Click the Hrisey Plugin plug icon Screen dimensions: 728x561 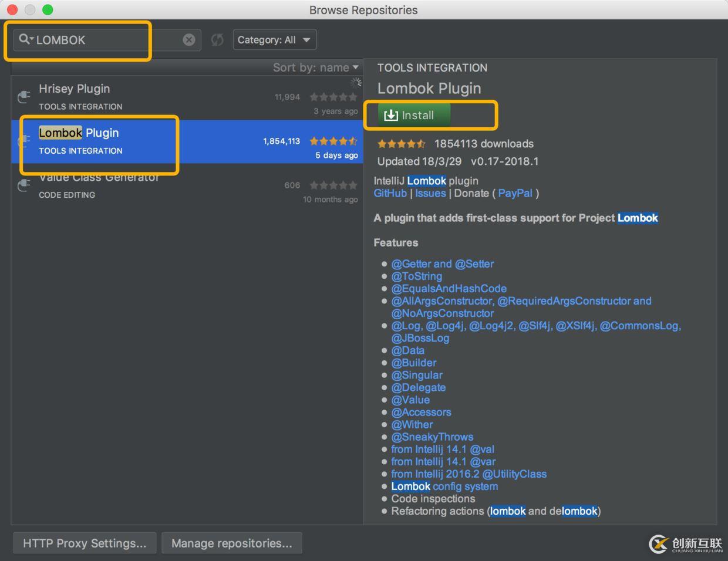click(23, 96)
